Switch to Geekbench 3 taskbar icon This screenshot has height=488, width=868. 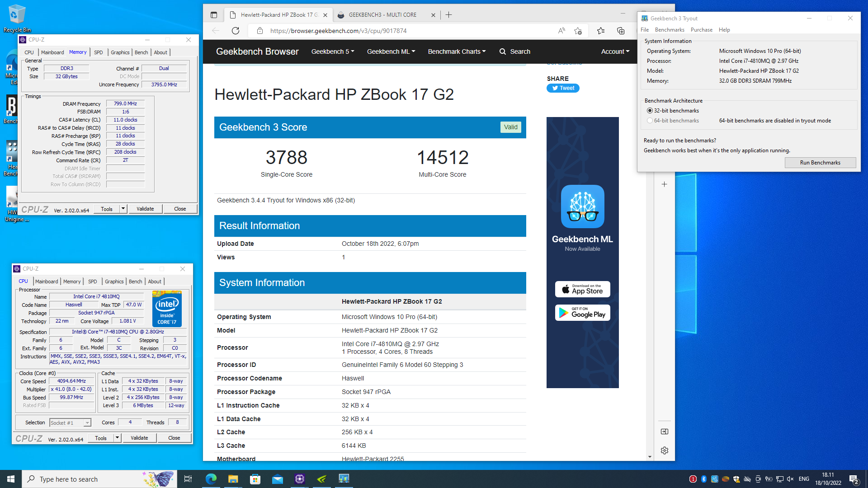(x=344, y=479)
